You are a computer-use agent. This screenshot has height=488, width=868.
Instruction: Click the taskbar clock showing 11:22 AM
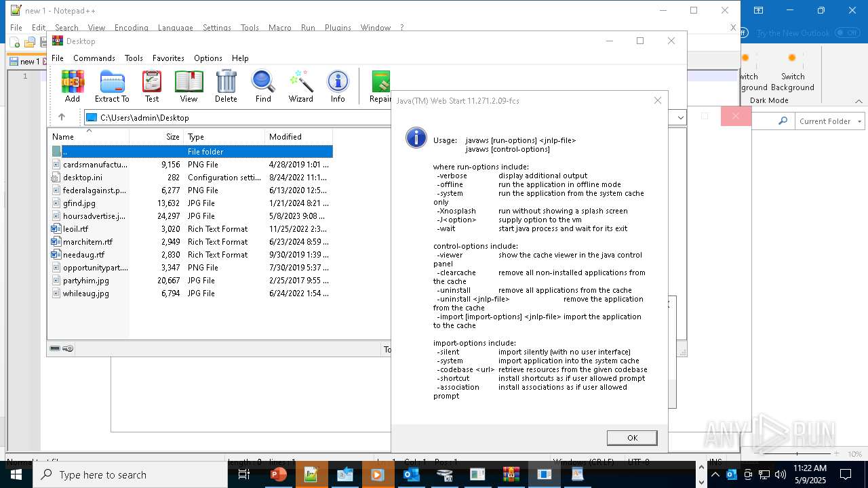pos(810,474)
